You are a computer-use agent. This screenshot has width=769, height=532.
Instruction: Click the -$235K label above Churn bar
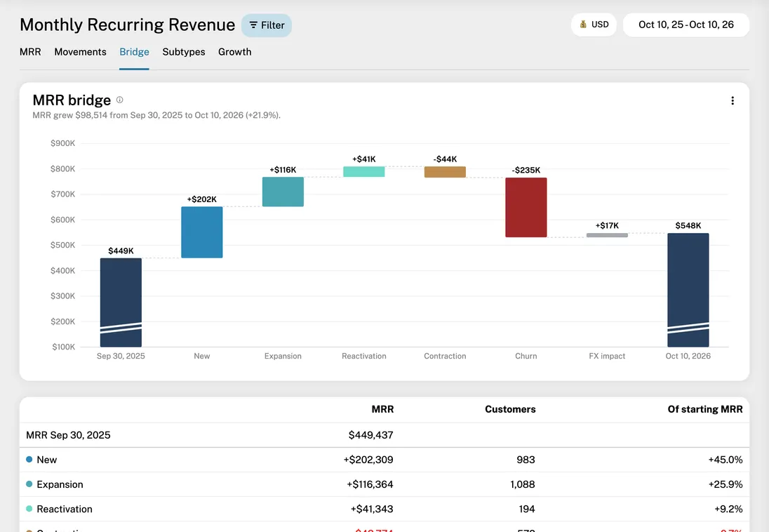pyautogui.click(x=526, y=170)
